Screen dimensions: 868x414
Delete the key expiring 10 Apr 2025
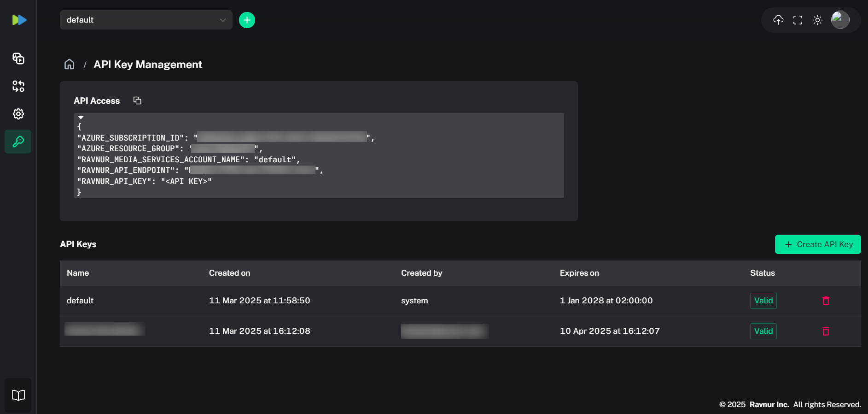click(x=826, y=331)
